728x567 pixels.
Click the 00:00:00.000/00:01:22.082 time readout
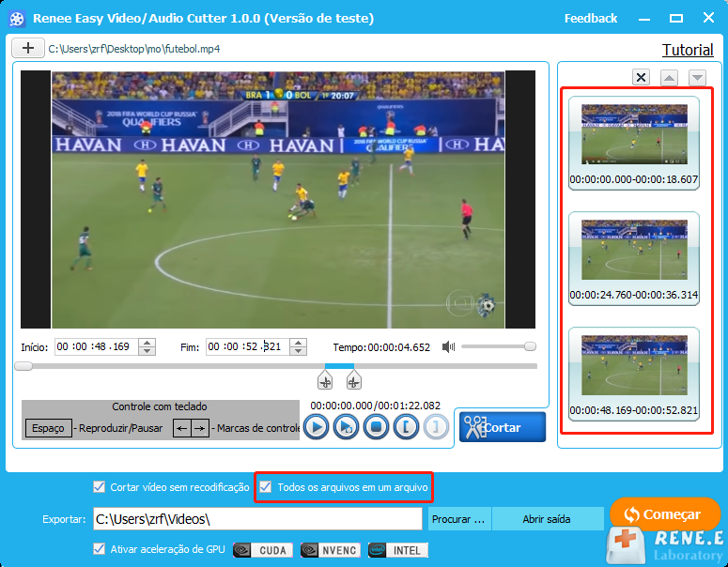tap(375, 406)
